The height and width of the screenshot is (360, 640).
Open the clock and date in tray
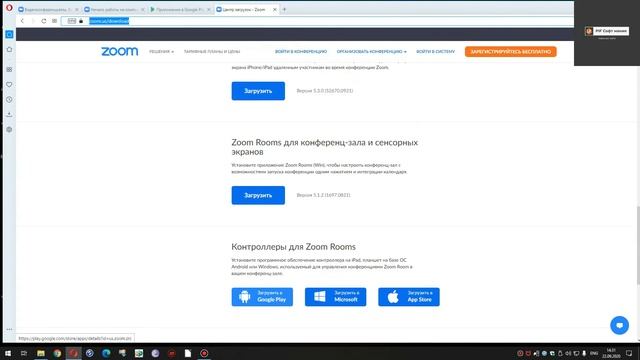point(611,353)
